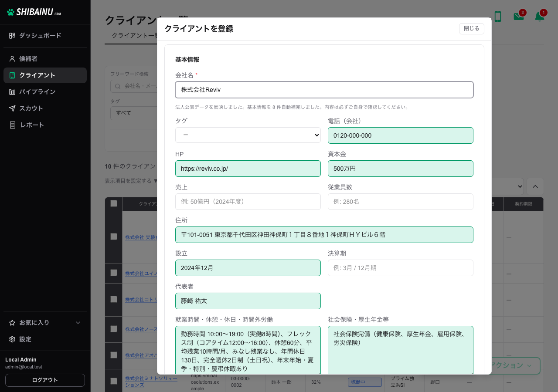This screenshot has height=392, width=558.
Task: Open the ダッシュボード sidebar item
Action: tap(45, 36)
